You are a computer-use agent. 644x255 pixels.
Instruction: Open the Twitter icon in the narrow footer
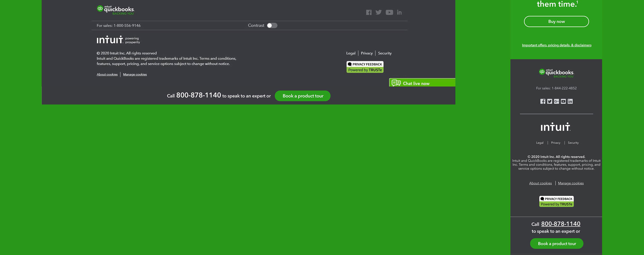click(549, 101)
